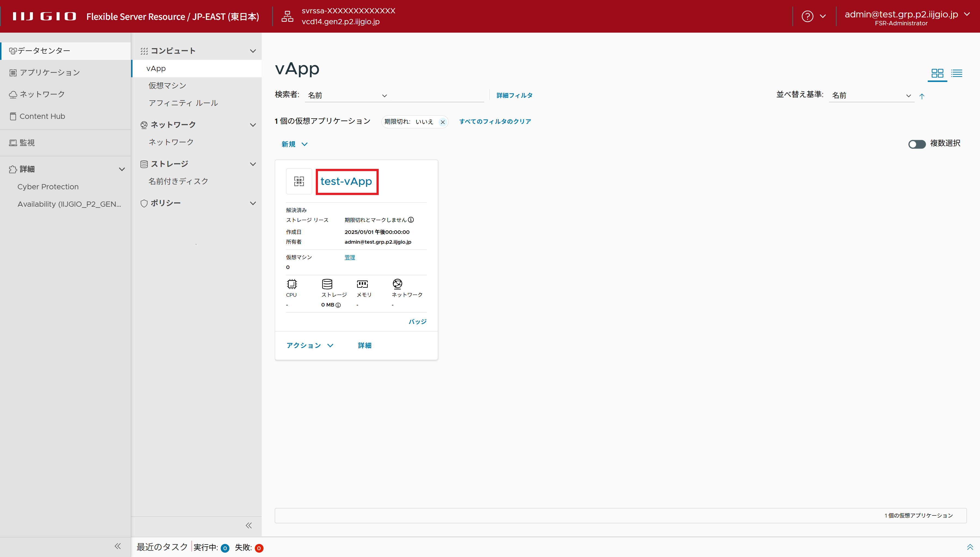The width and height of the screenshot is (980, 557).
Task: Expand the recent tasks panel
Action: click(x=970, y=547)
